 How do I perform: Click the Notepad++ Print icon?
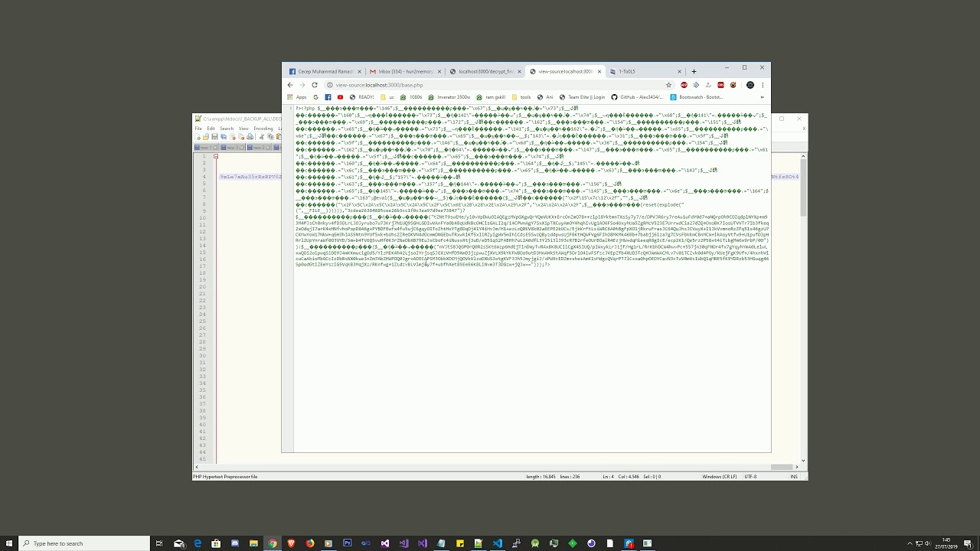click(x=250, y=136)
